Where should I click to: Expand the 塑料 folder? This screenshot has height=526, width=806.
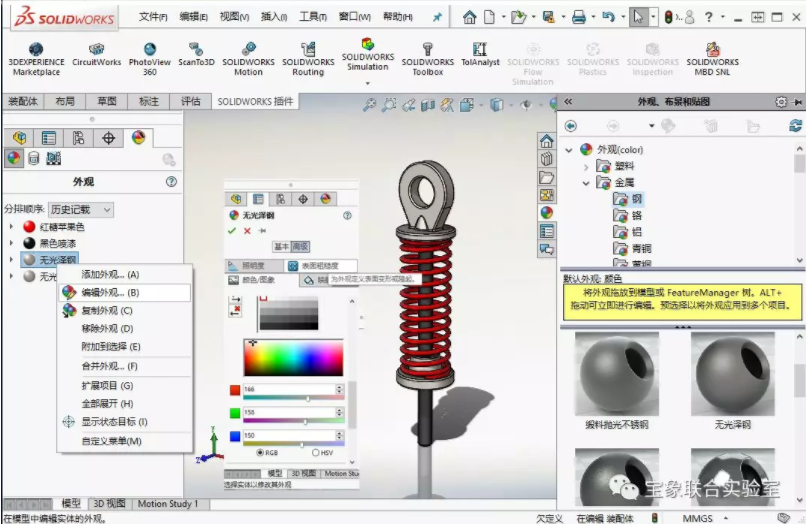pos(586,166)
